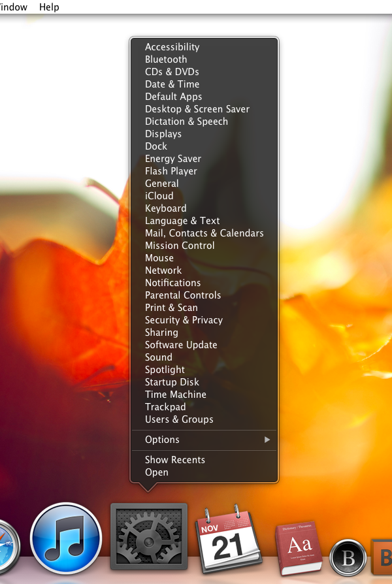Open Print & Scan pane
Screen dimensions: 392x584
pyautogui.click(x=171, y=308)
